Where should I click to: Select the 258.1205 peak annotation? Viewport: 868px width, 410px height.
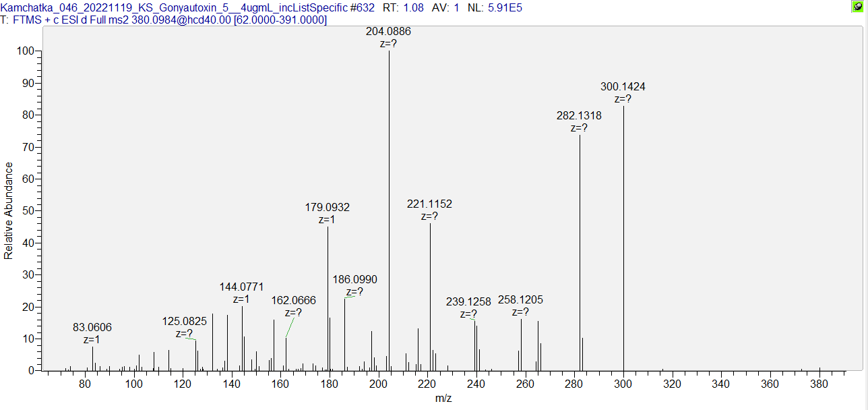520,299
